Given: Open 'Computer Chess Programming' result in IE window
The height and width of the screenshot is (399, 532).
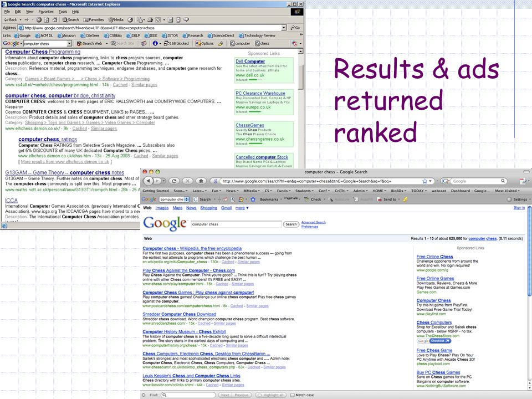Looking at the screenshot, I should tap(43, 52).
